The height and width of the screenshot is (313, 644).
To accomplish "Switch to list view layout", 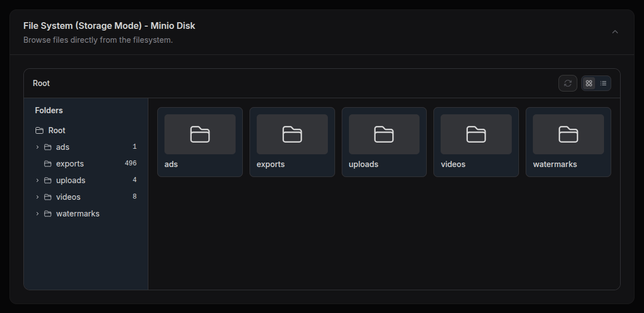I will point(603,83).
